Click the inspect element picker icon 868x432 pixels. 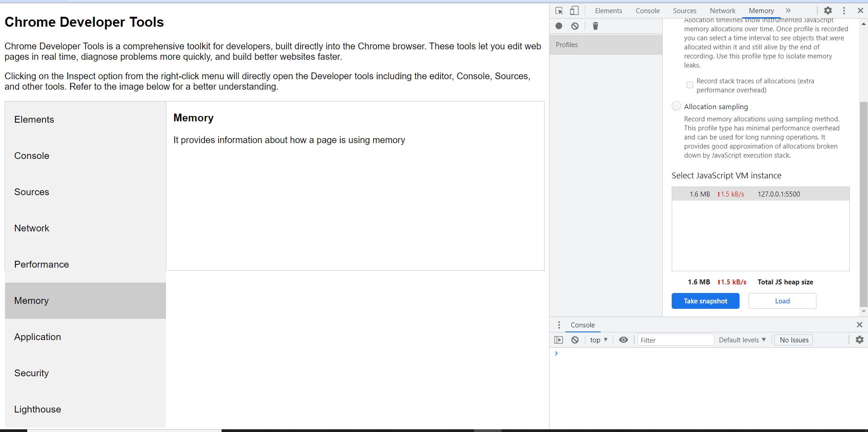(x=559, y=11)
